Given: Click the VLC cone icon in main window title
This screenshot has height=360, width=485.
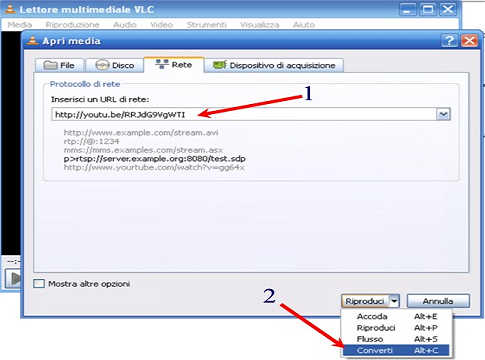Looking at the screenshot, I should click(10, 9).
